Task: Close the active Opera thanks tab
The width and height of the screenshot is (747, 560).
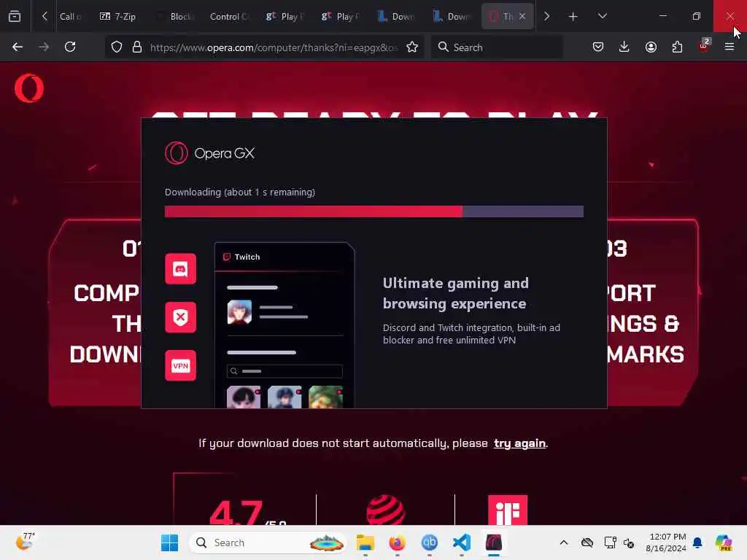Action: 522,16
